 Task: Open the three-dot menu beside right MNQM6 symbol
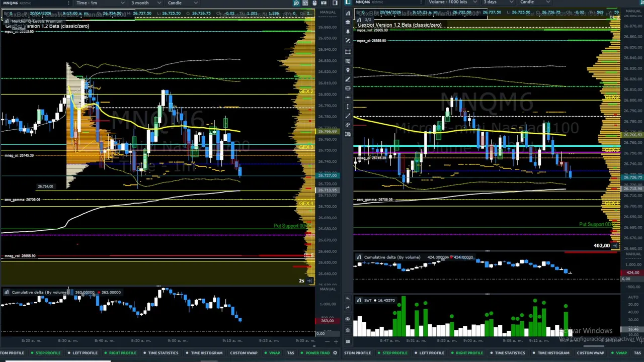pyautogui.click(x=421, y=2)
